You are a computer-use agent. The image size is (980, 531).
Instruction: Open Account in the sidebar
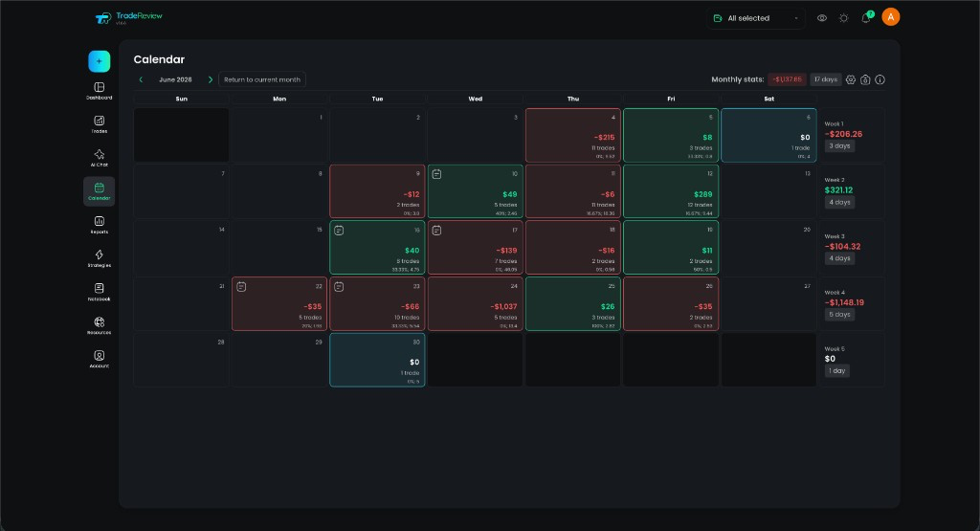pos(99,359)
